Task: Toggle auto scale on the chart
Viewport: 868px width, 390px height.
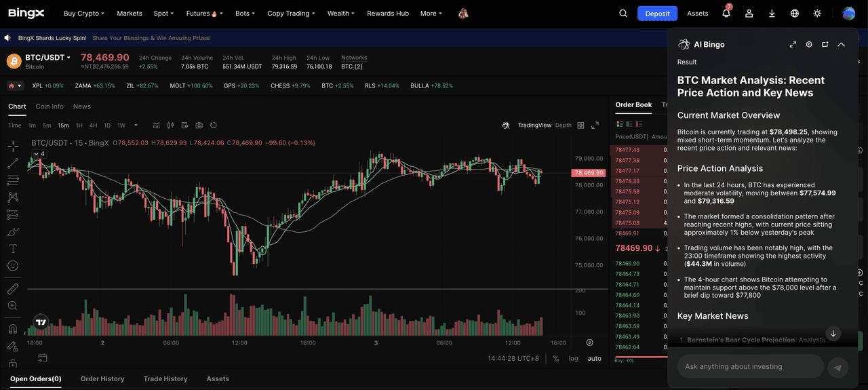Action: pos(594,358)
